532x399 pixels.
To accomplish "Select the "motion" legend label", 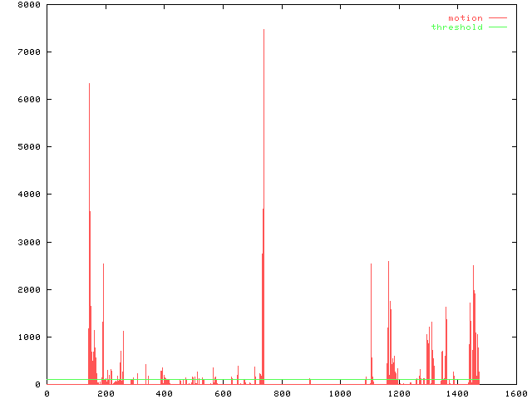I will pyautogui.click(x=465, y=17).
